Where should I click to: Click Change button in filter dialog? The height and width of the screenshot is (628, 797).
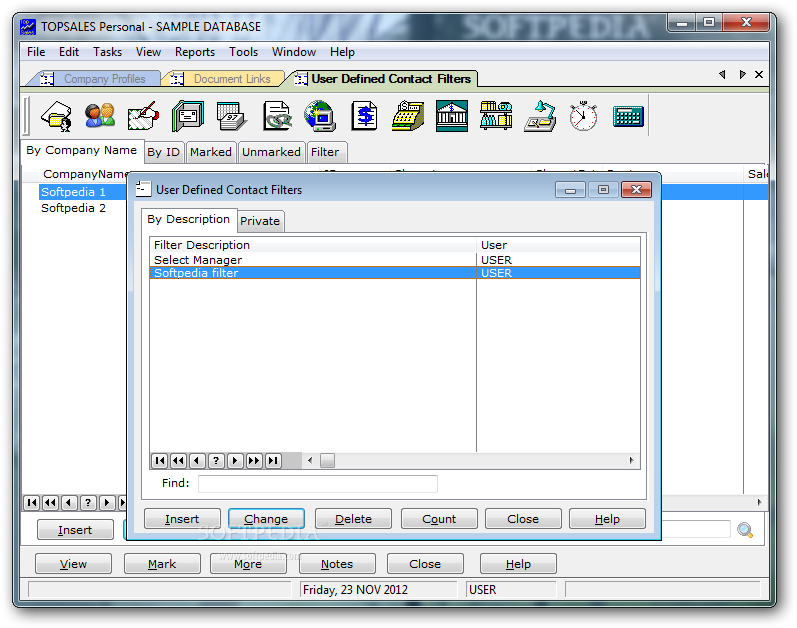[x=266, y=519]
